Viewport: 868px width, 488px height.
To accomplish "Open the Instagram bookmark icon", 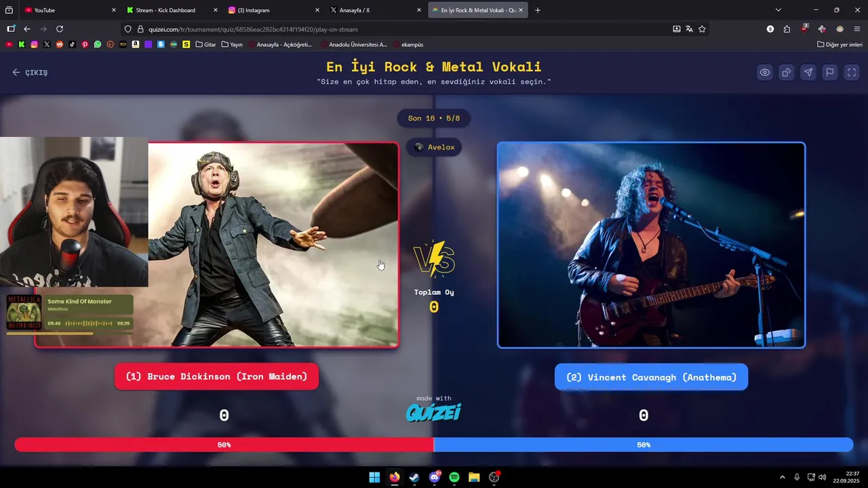I will [x=35, y=44].
